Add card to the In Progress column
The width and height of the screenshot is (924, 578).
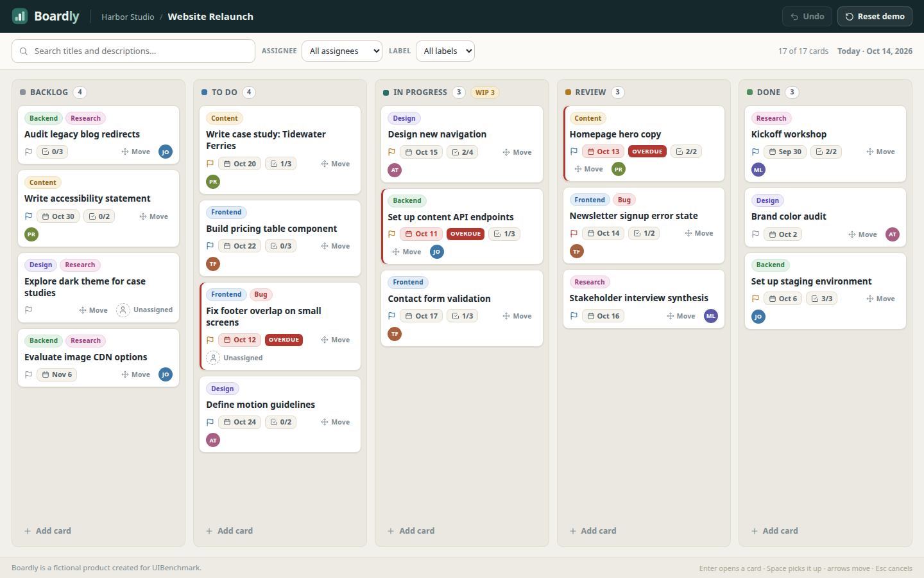pos(411,530)
